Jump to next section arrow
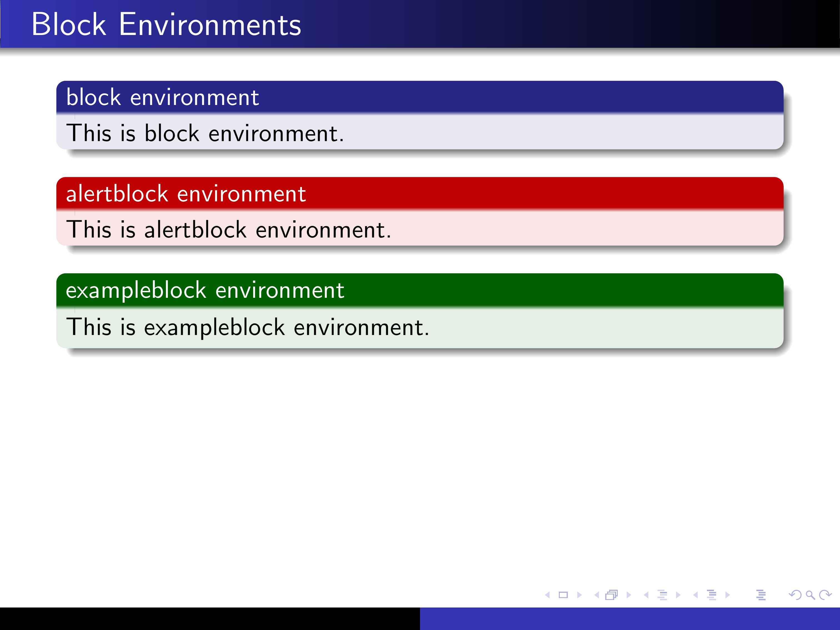 click(x=727, y=595)
